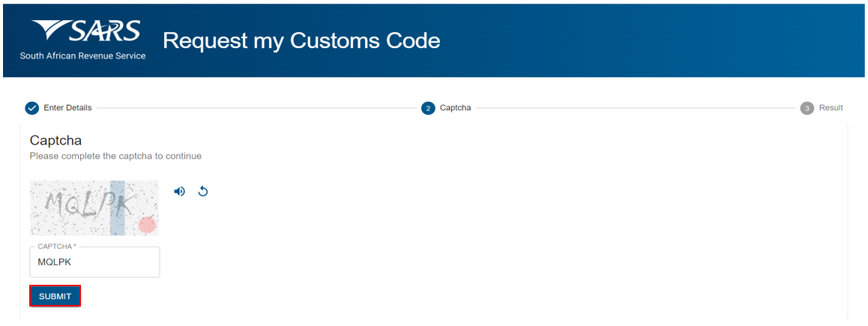868x326 pixels.
Task: Click the typed MQLPK text in the field
Action: (x=54, y=262)
